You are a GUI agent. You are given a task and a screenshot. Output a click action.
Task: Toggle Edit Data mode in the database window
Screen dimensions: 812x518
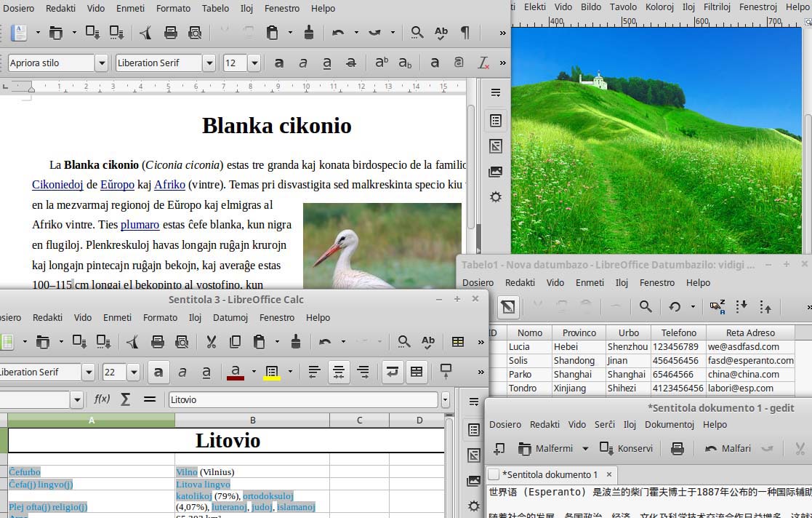(508, 306)
